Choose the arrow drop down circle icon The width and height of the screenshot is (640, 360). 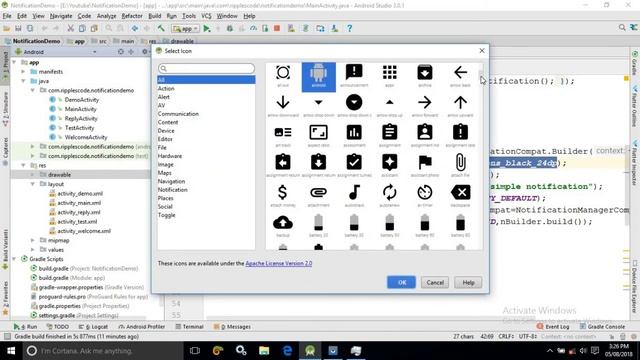[354, 102]
